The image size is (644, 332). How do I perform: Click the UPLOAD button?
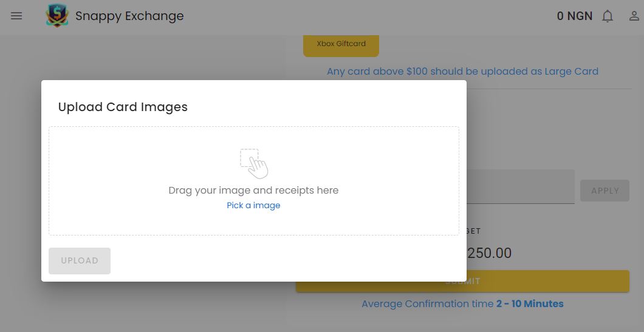point(79,260)
